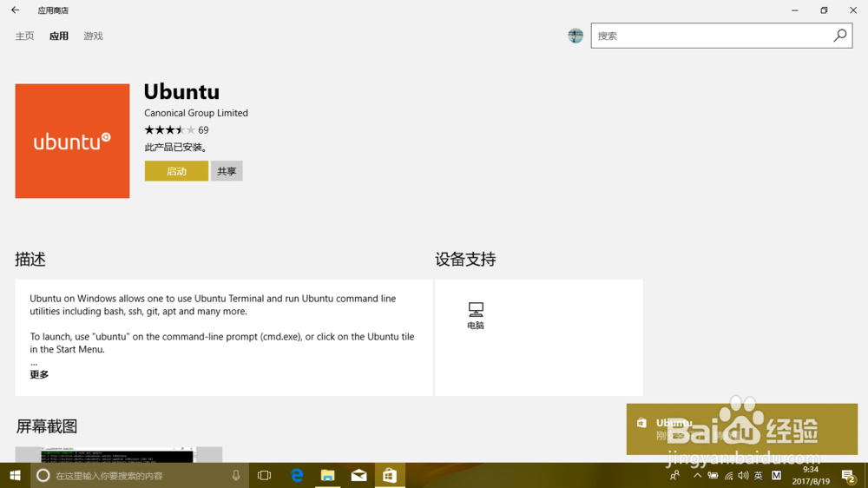Click the Ubuntu installed notification toast
868x488 pixels.
[x=742, y=429]
